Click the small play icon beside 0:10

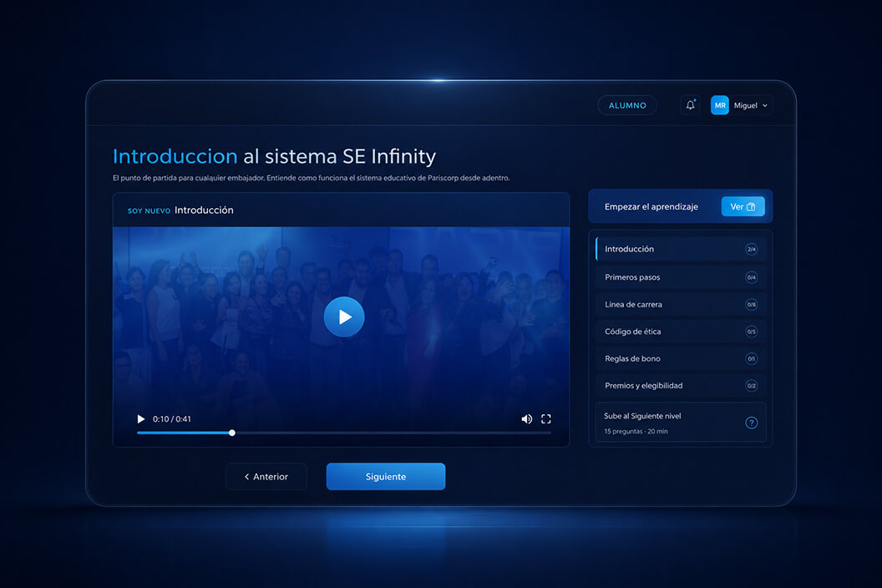pyautogui.click(x=140, y=419)
